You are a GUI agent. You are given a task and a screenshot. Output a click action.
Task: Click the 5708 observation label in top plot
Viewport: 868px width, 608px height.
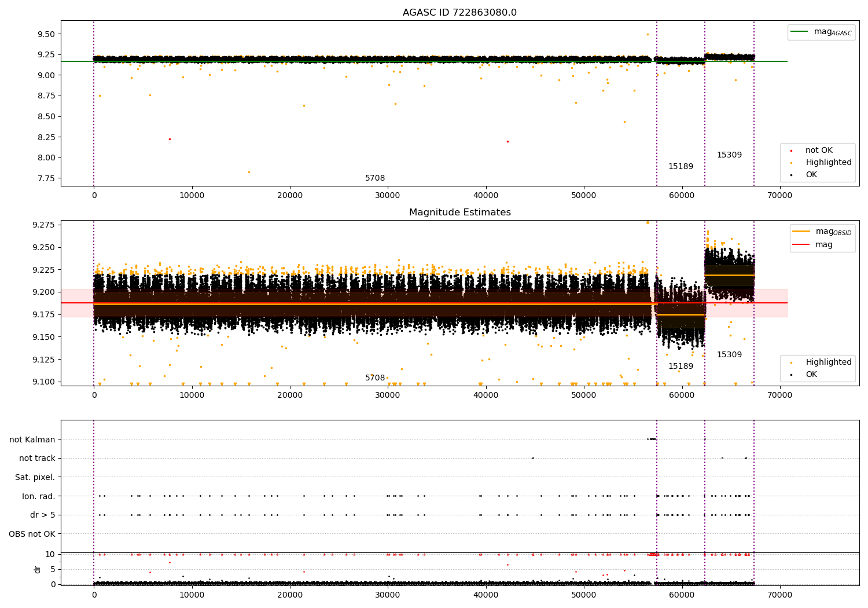375,178
